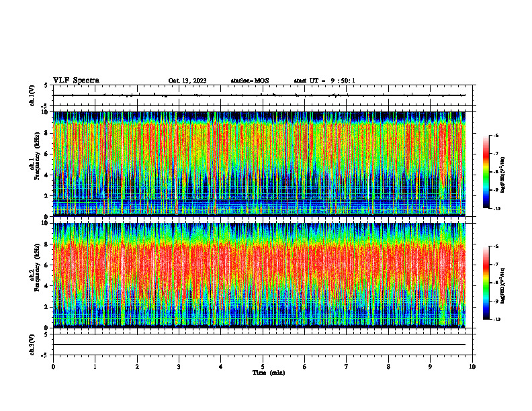Click the "-6" label on ch.1 colorbar
532x411 pixels.
[x=496, y=135]
